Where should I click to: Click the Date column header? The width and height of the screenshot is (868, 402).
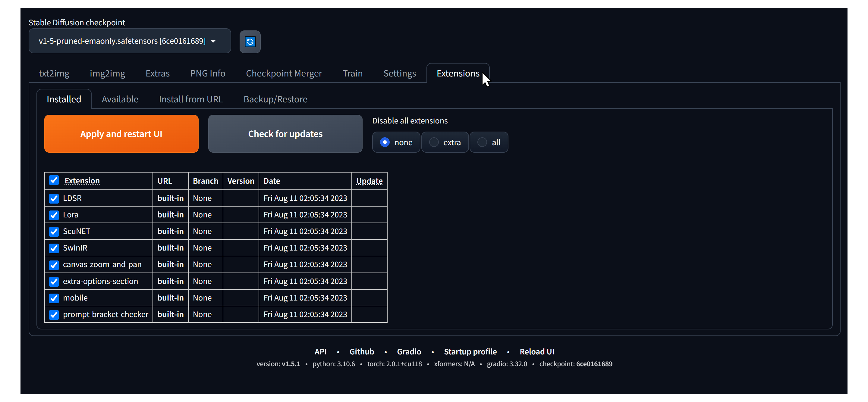point(272,181)
